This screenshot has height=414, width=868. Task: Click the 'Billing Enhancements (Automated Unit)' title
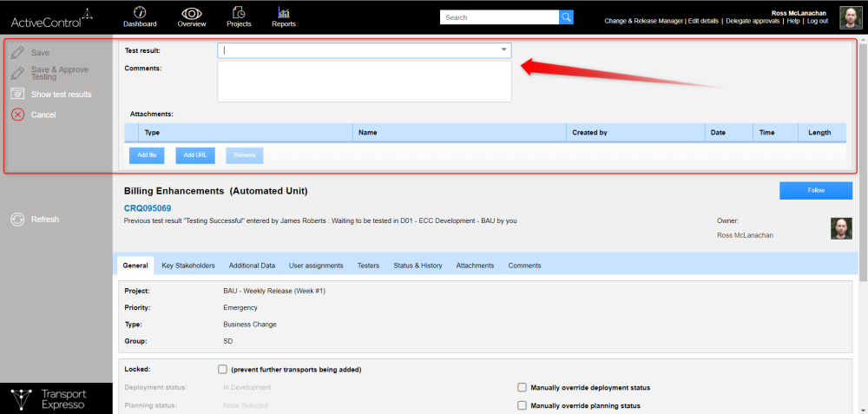tap(216, 191)
